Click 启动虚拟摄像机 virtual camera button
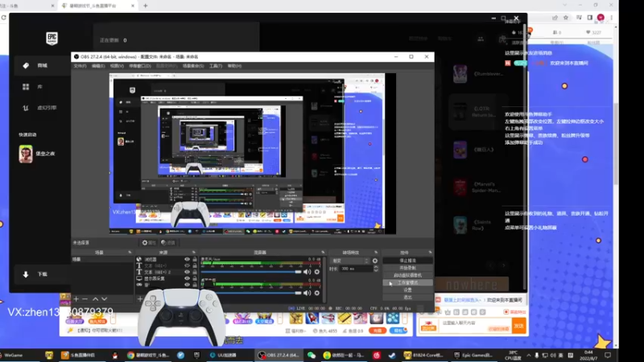Viewport: 644px width, 362px height. click(407, 275)
